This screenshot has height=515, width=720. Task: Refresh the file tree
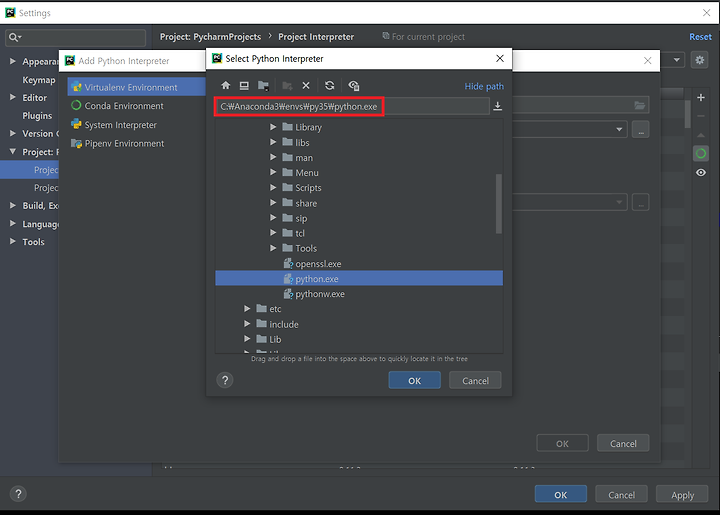(330, 85)
